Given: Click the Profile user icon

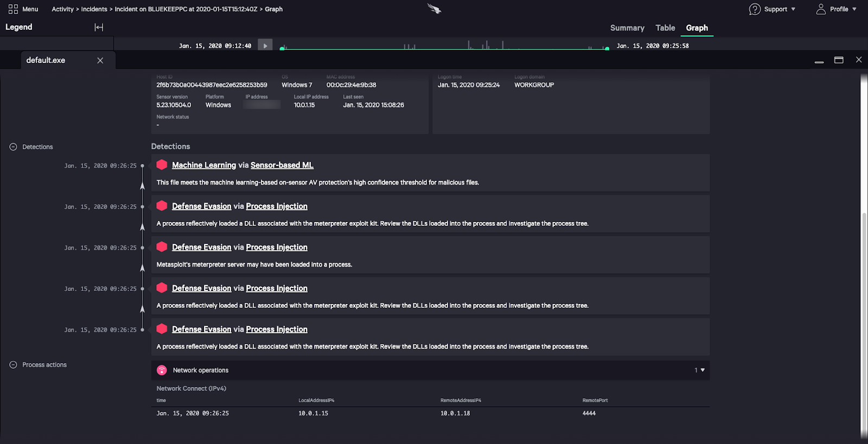Looking at the screenshot, I should [x=821, y=9].
